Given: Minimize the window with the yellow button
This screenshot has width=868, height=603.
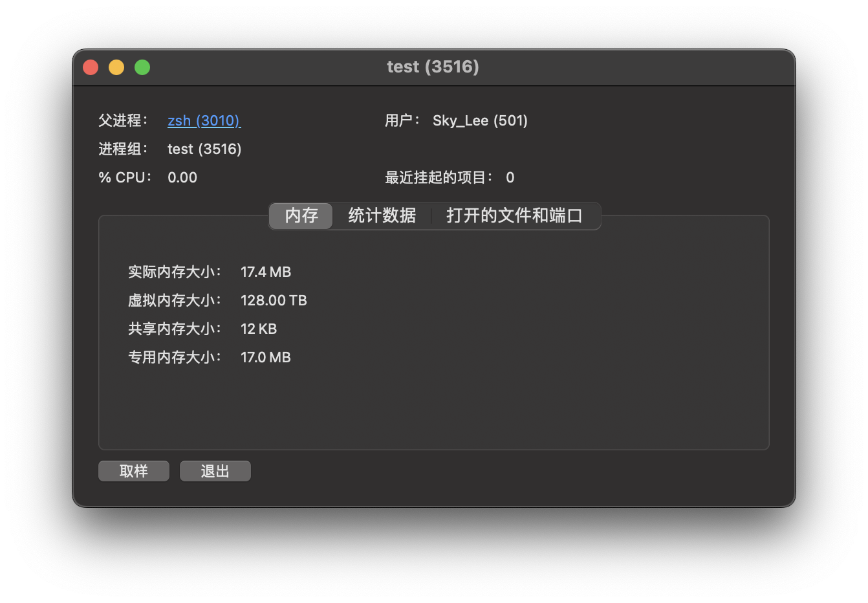Looking at the screenshot, I should click(x=116, y=67).
